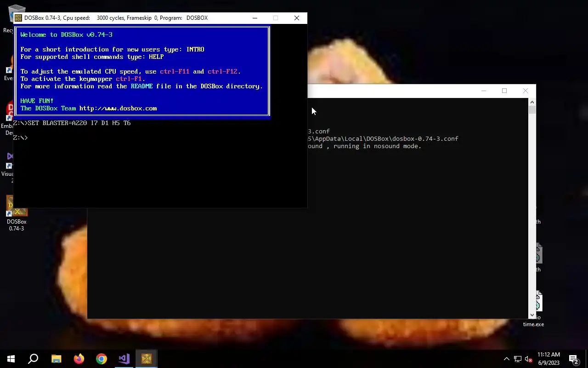Image resolution: width=588 pixels, height=368 pixels.
Task: Click the DOSBox taskbar button
Action: click(x=147, y=359)
